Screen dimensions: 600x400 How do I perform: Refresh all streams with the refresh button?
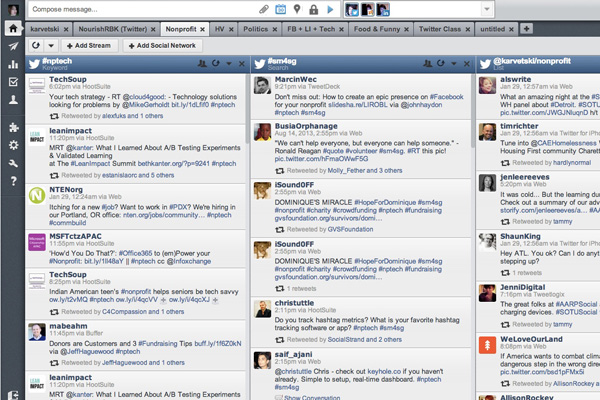[36, 46]
